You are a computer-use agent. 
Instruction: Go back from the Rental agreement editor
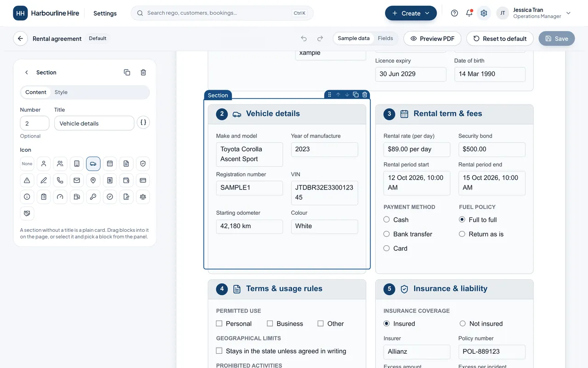tap(20, 39)
